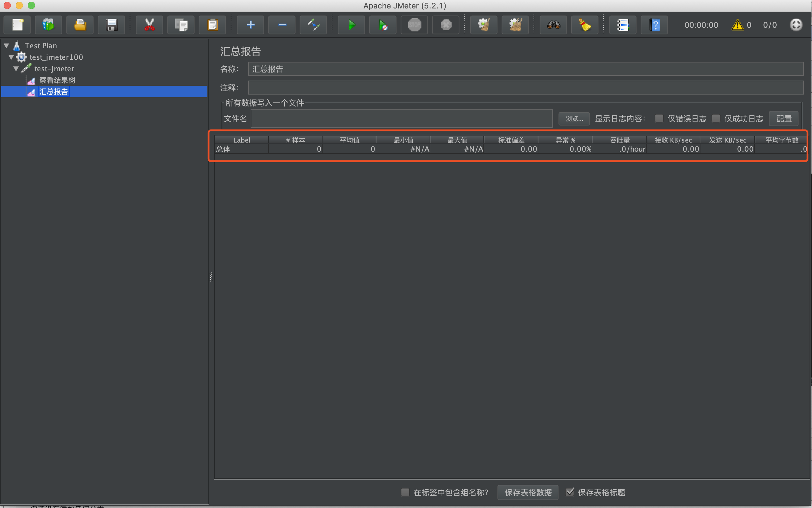Check 在标签中包含组名称? checkbox
This screenshot has height=508, width=812.
(x=405, y=492)
